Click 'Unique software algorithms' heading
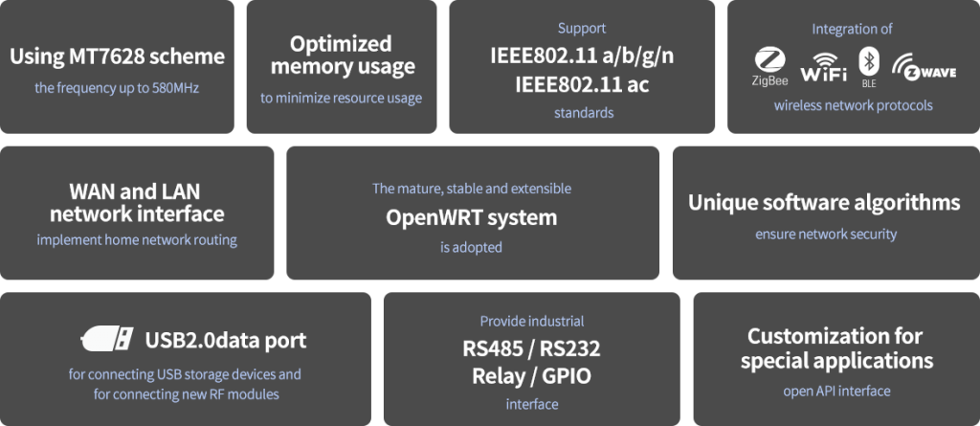 click(824, 203)
